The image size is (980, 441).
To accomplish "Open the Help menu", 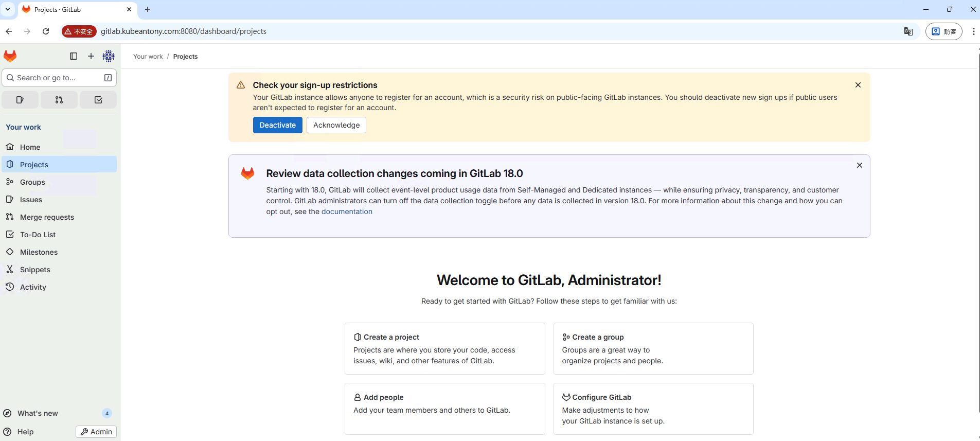I will click(x=19, y=432).
